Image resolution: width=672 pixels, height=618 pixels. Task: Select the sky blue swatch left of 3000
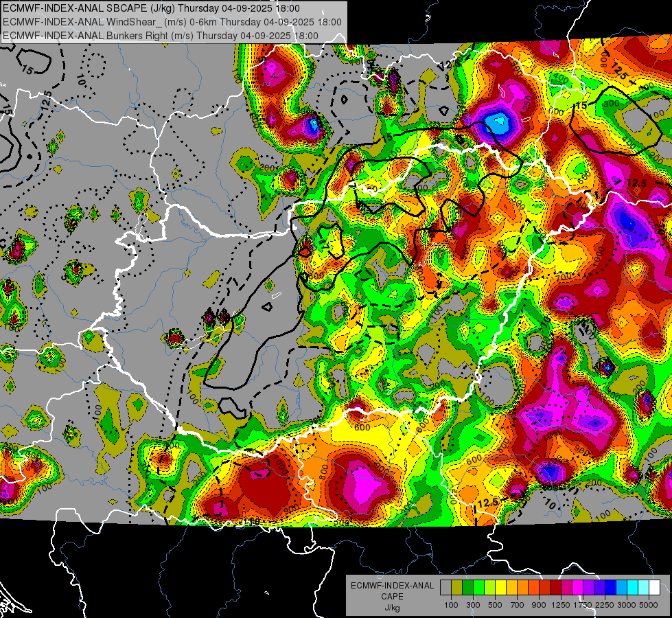tap(621, 587)
